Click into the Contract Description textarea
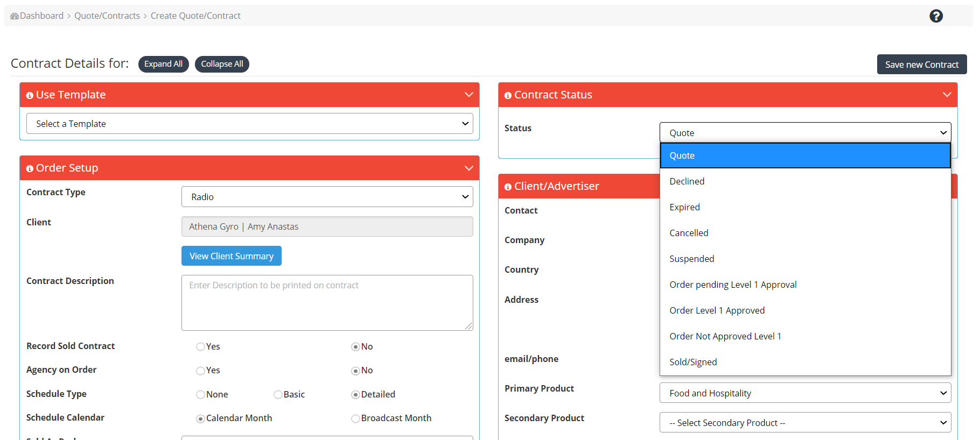 pyautogui.click(x=327, y=303)
